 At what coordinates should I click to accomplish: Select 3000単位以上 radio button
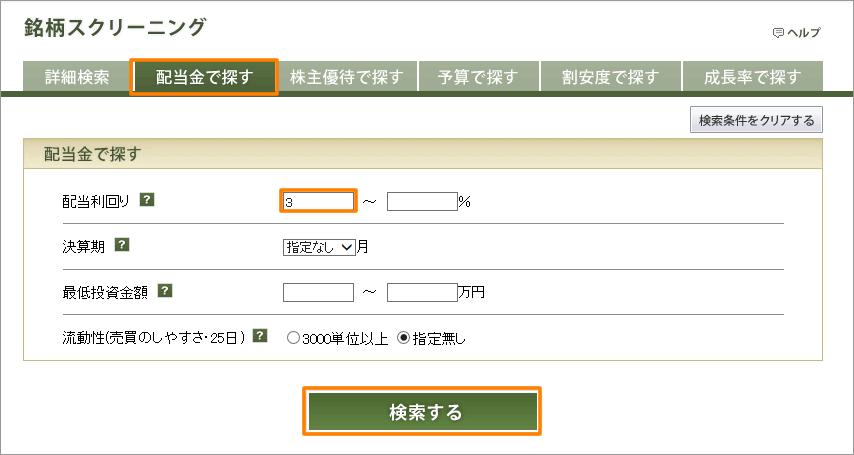click(293, 339)
